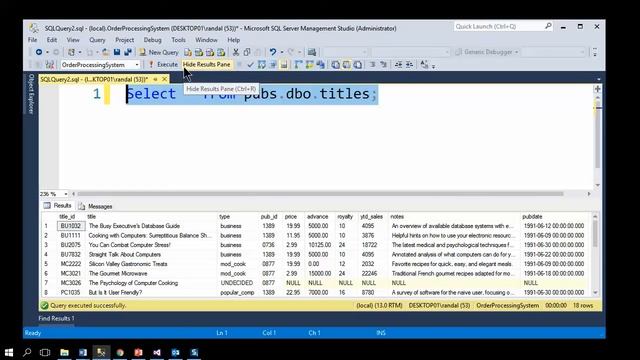Expand the Object Explorer side tab
Image resolution: width=640 pixels, height=360 pixels.
31,94
